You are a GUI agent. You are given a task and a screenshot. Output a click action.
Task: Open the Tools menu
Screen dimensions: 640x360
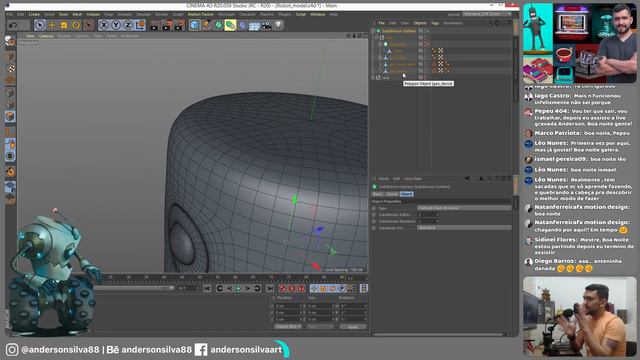pos(63,14)
